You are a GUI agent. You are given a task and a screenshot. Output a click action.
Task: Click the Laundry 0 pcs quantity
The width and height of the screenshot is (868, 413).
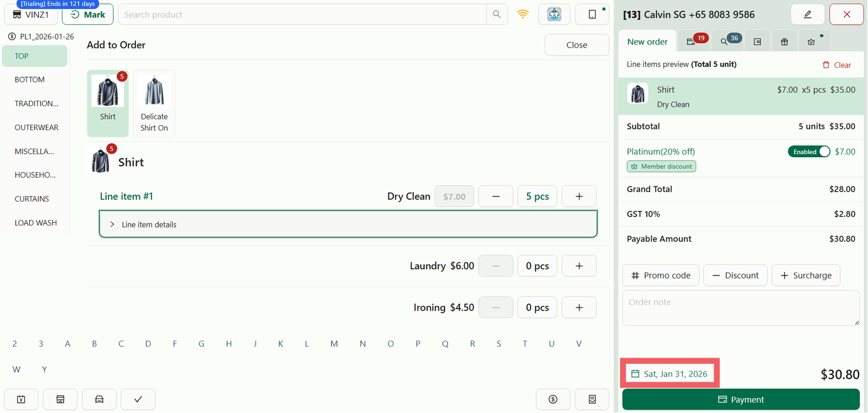pos(538,266)
